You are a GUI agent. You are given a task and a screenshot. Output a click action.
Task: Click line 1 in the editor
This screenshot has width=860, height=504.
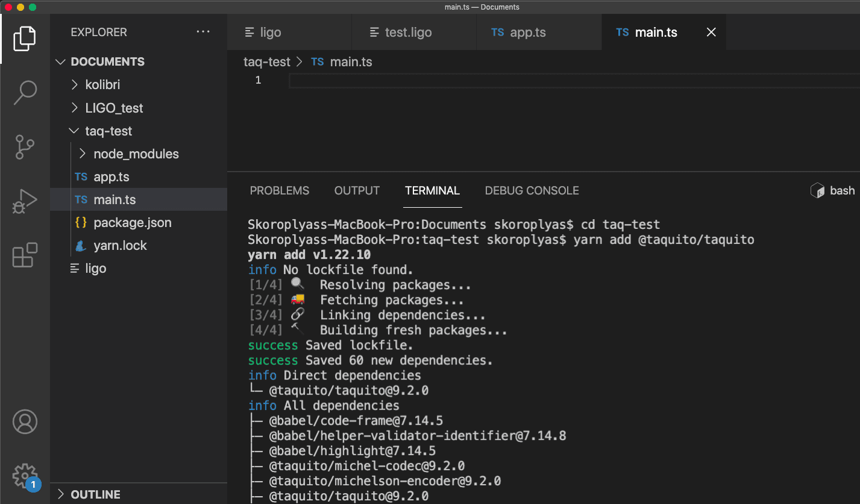pos(542,81)
